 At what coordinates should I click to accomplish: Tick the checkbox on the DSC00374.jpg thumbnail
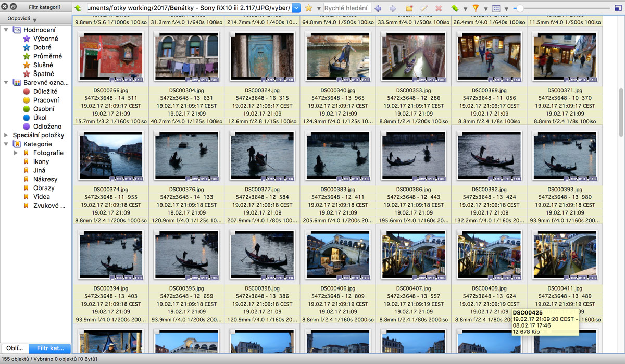pos(82,134)
